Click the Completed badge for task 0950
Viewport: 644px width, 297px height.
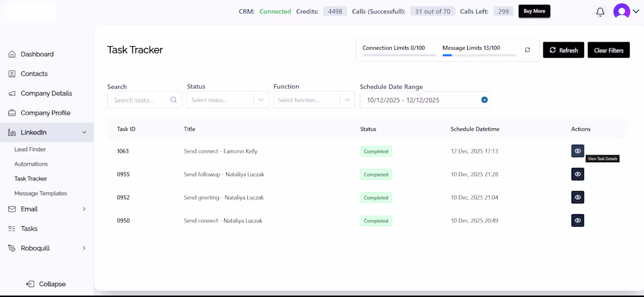376,221
